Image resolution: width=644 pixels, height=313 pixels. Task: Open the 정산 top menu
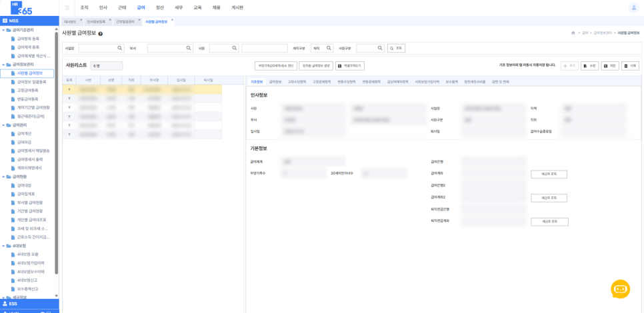160,8
